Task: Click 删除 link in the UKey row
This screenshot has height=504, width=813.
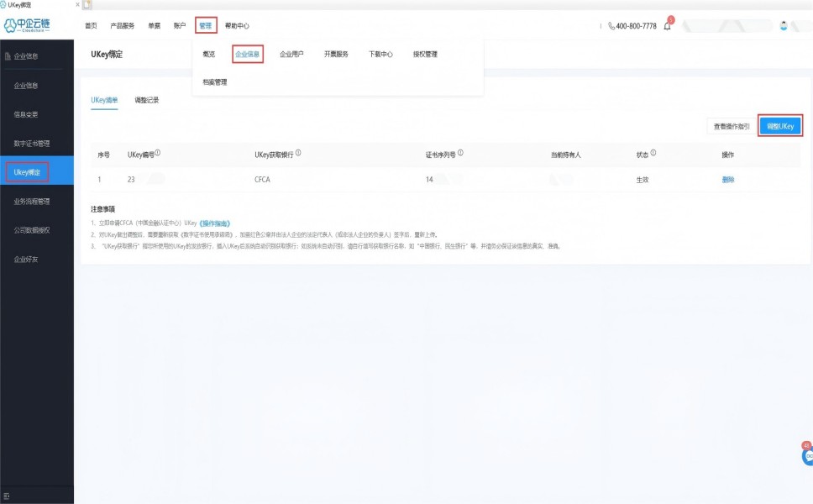Action: pos(727,180)
